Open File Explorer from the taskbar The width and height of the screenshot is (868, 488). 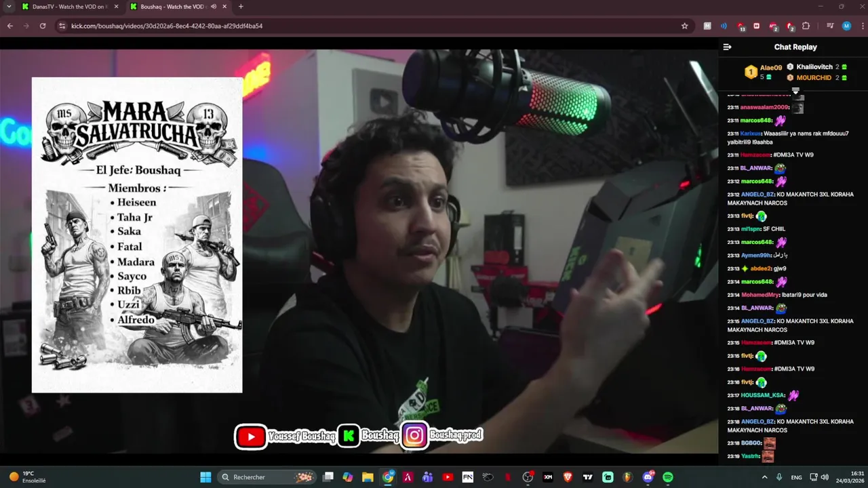click(368, 477)
